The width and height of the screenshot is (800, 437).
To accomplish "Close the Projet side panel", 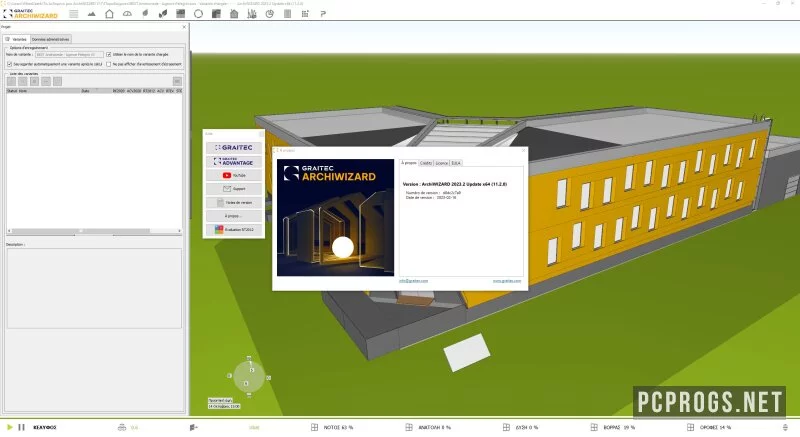I will (x=184, y=27).
